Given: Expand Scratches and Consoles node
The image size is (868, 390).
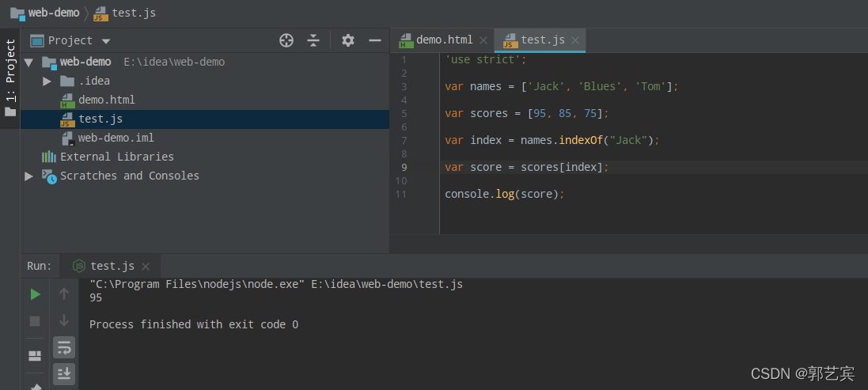Looking at the screenshot, I should [x=28, y=176].
